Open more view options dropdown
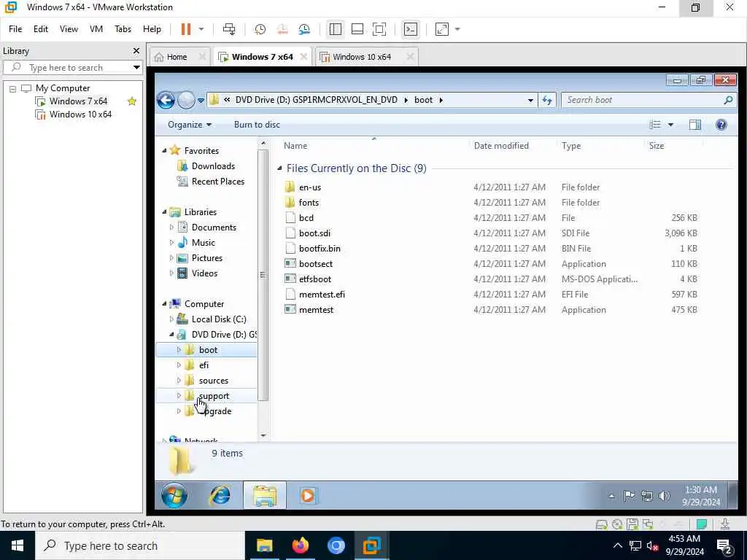 [670, 124]
